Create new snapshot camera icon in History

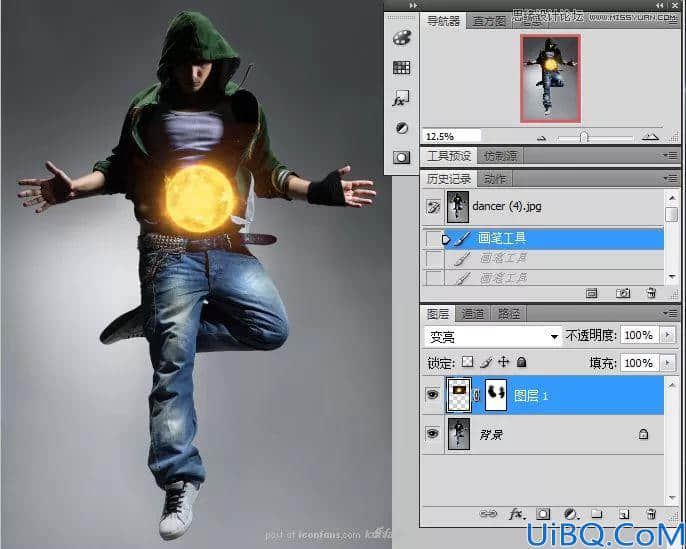click(623, 293)
